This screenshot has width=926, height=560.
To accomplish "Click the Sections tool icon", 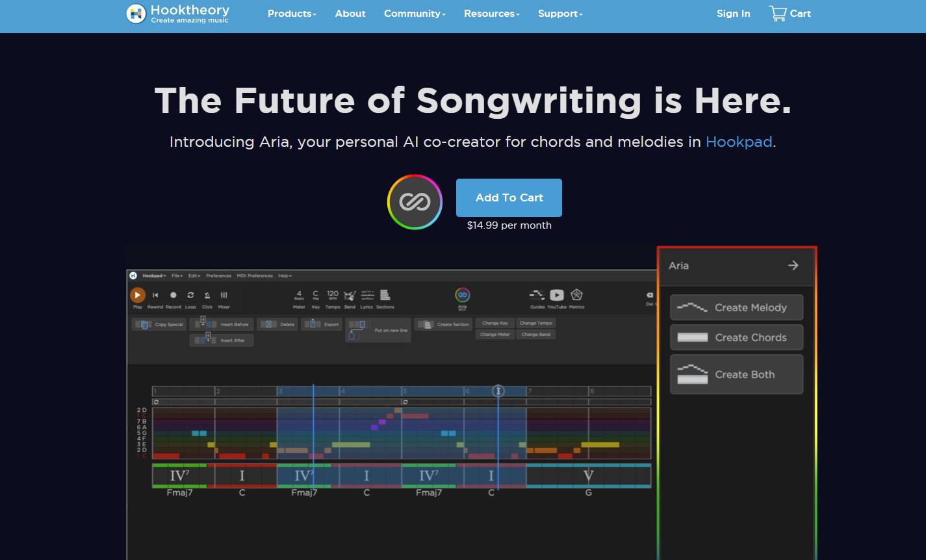I will click(x=385, y=296).
